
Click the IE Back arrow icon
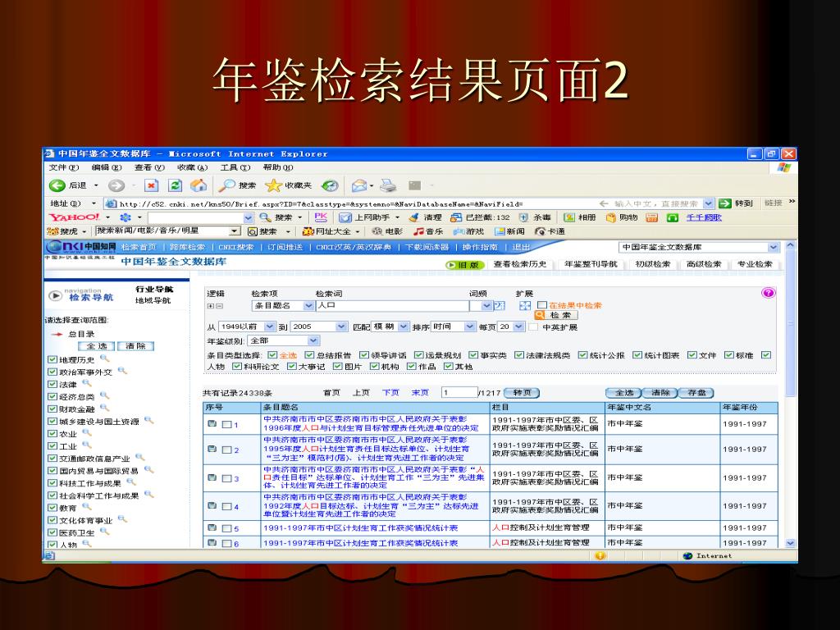coord(57,186)
